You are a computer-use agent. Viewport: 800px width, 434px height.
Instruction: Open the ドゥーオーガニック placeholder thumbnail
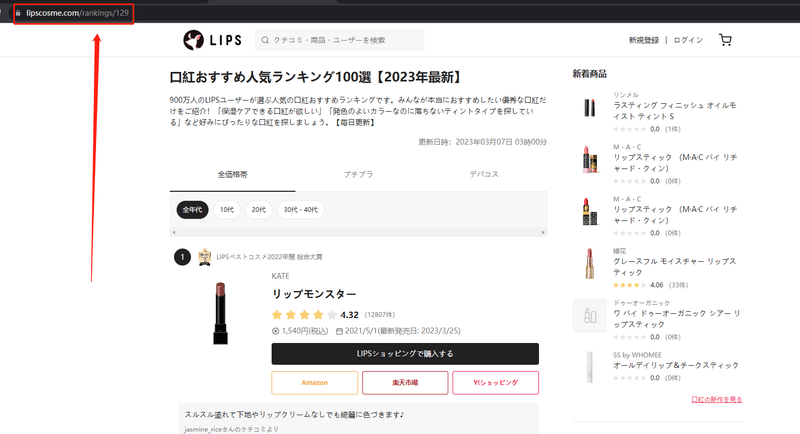[590, 316]
